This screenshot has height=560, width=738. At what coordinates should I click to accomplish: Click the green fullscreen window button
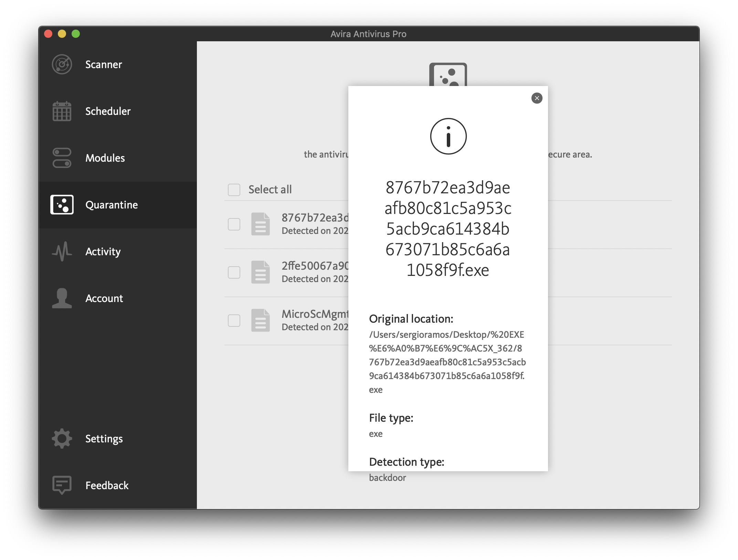coord(76,34)
